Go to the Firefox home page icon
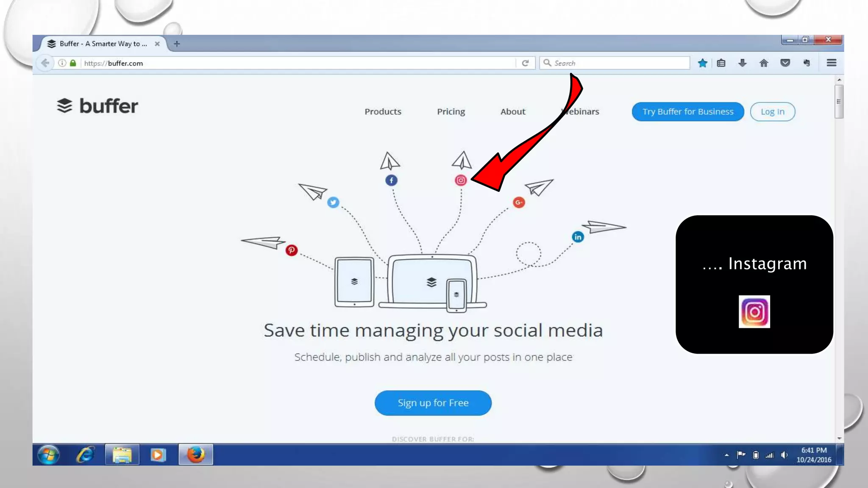The width and height of the screenshot is (868, 488). (x=764, y=63)
